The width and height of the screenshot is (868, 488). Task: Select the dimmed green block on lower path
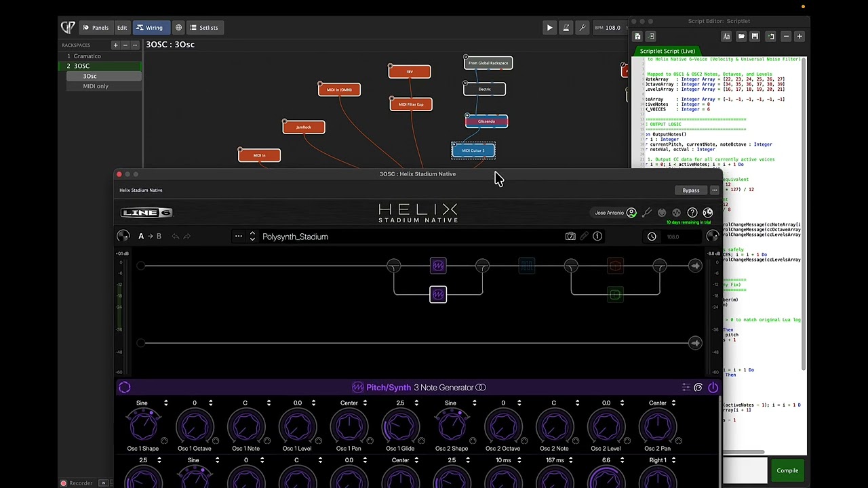tap(615, 294)
